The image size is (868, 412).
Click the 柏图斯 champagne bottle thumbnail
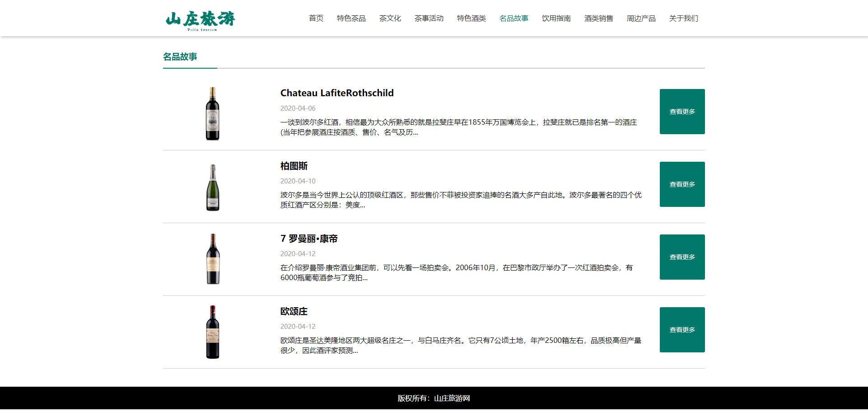(x=213, y=187)
